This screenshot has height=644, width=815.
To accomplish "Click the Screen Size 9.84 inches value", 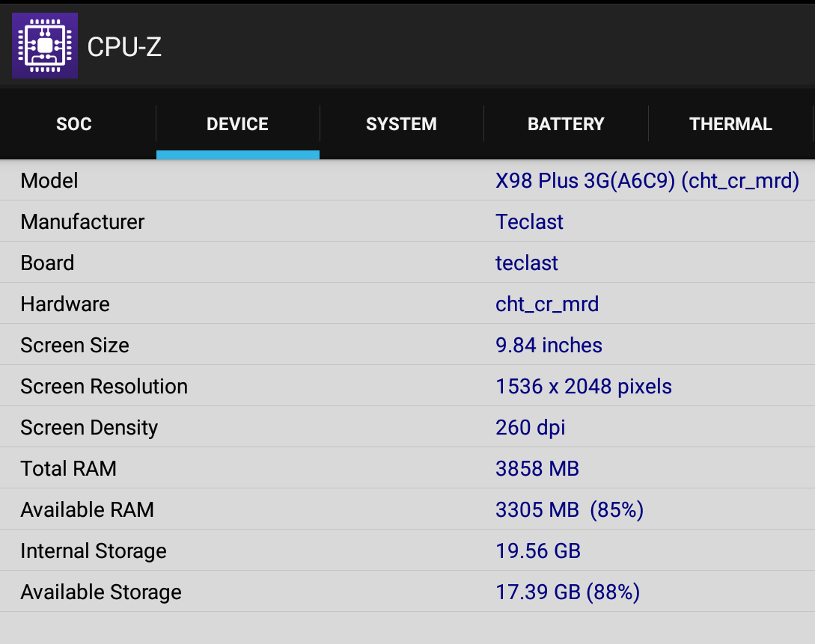I will click(549, 346).
